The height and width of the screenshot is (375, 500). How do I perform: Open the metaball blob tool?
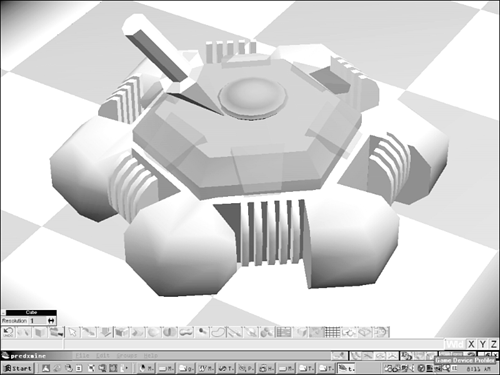pyautogui.click(x=186, y=332)
